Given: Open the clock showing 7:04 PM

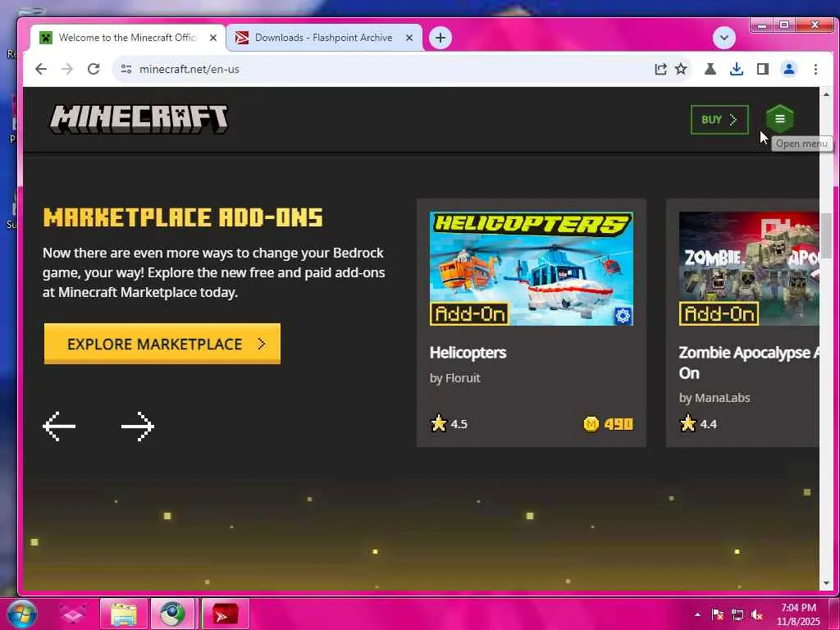Looking at the screenshot, I should pos(798,614).
